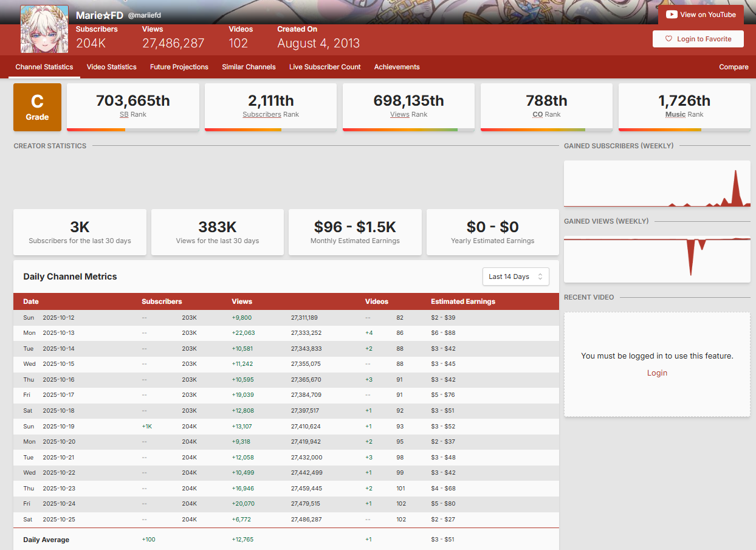Open the Last 14 Days dropdown

515,277
